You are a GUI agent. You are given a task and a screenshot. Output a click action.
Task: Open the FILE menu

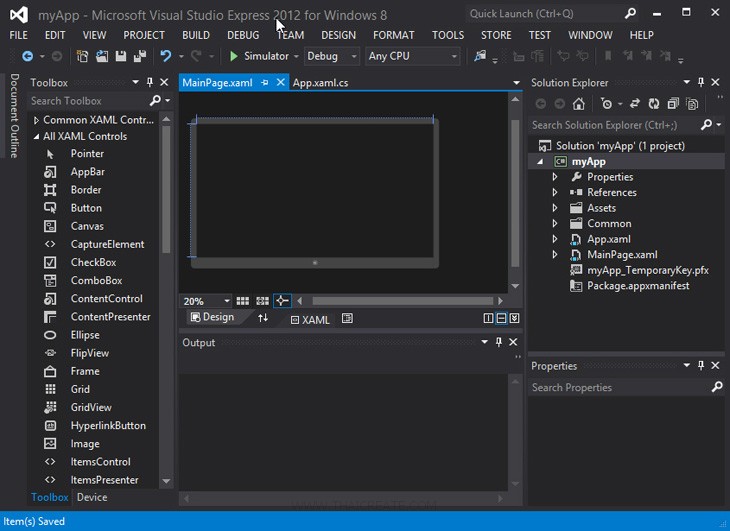tap(19, 35)
